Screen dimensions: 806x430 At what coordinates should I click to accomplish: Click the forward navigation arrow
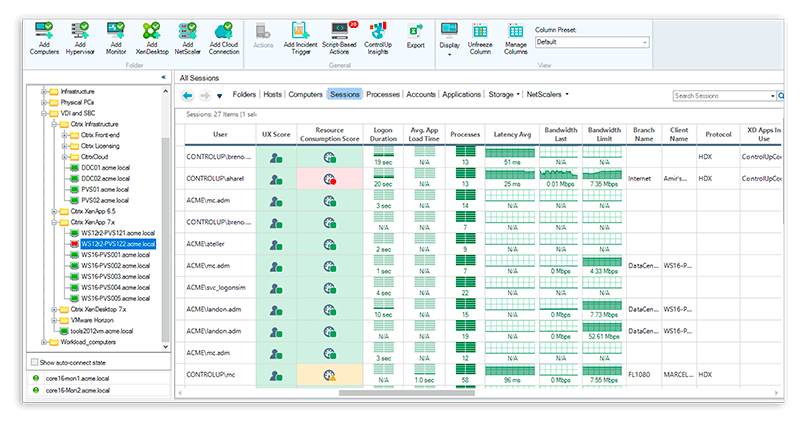click(x=205, y=96)
